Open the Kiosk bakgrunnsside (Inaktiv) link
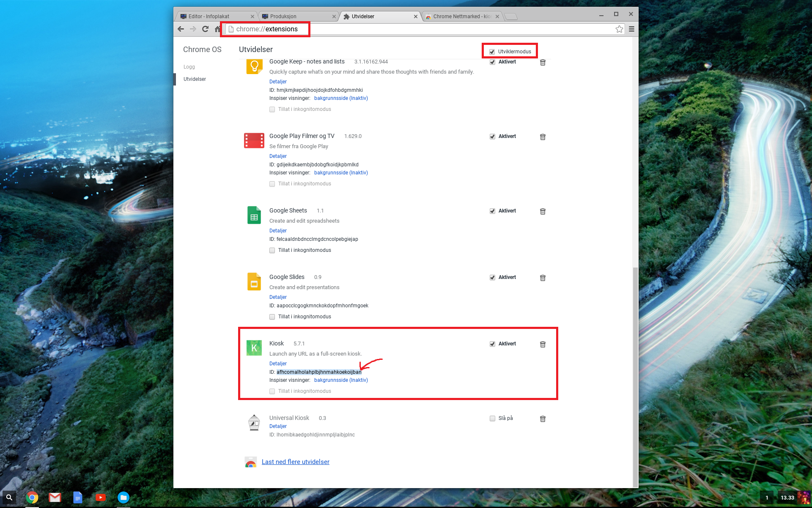 pyautogui.click(x=341, y=380)
